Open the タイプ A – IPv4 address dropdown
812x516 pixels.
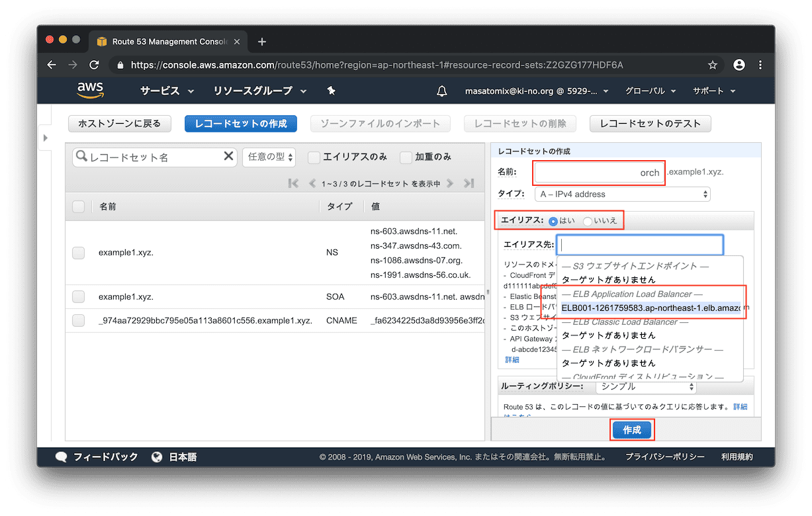tap(622, 194)
